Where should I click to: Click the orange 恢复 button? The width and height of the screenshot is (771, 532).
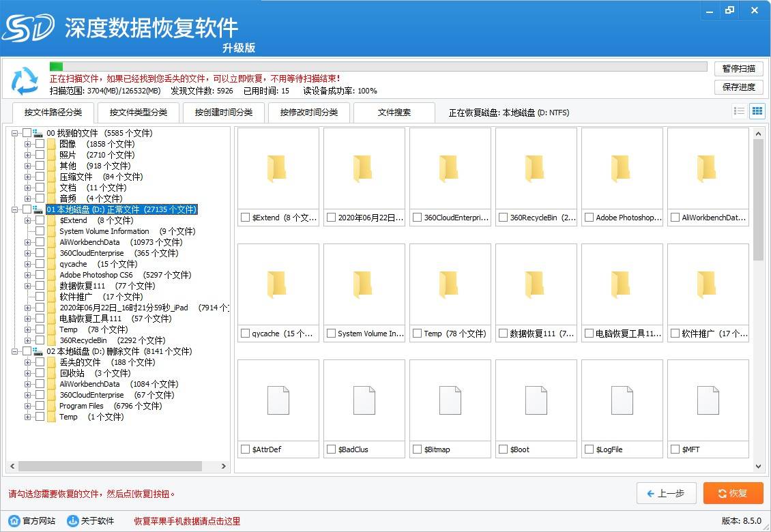point(733,493)
